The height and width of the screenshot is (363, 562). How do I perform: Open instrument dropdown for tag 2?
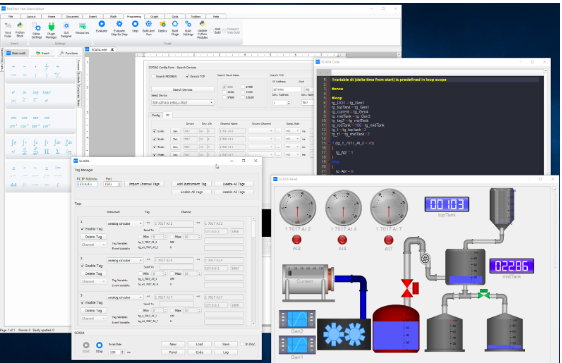[125, 260]
